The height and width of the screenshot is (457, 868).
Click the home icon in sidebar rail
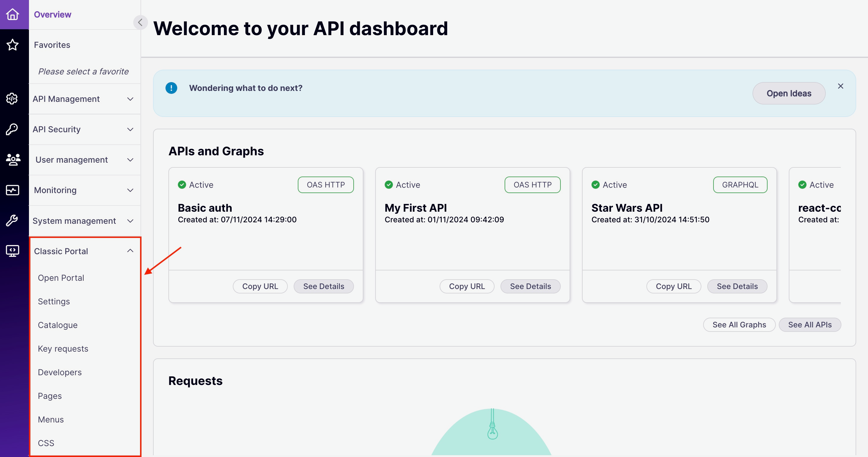(x=12, y=14)
